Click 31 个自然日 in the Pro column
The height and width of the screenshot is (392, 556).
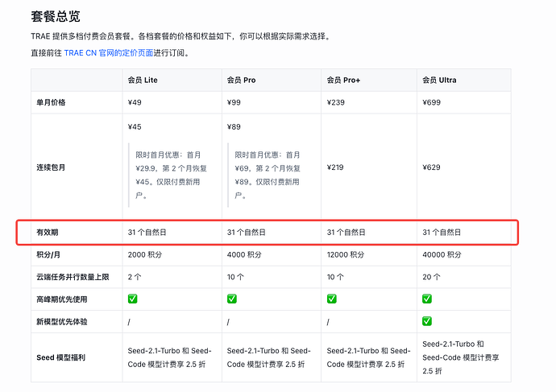tap(247, 233)
